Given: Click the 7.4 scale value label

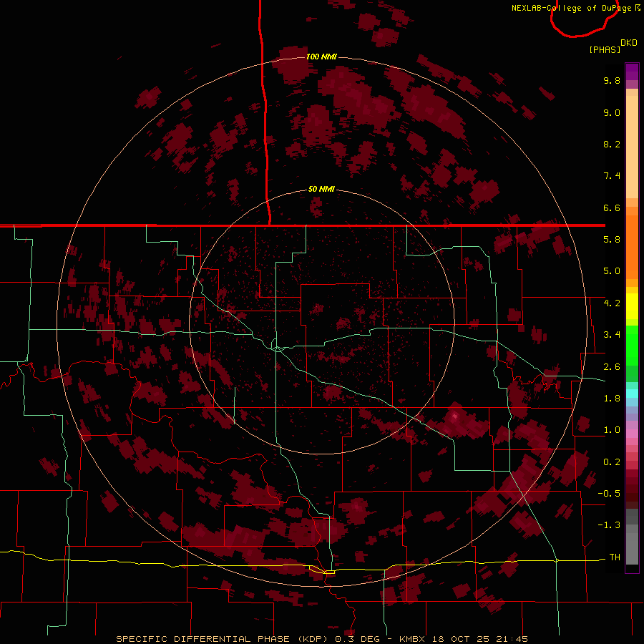Looking at the screenshot, I should tap(612, 176).
